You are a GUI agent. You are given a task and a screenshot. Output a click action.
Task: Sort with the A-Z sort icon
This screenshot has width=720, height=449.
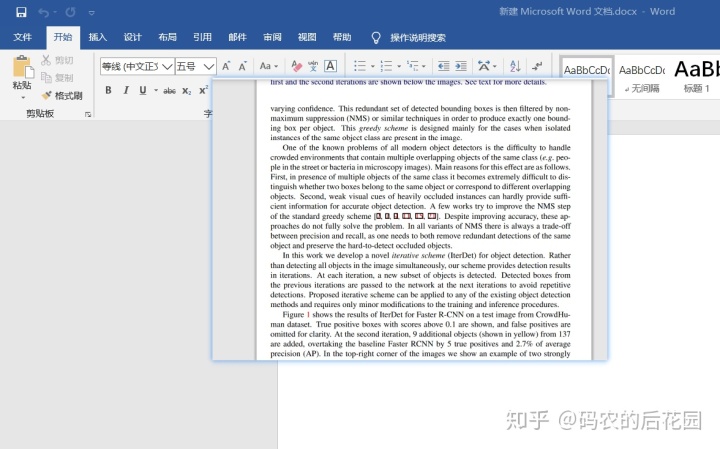pos(515,66)
